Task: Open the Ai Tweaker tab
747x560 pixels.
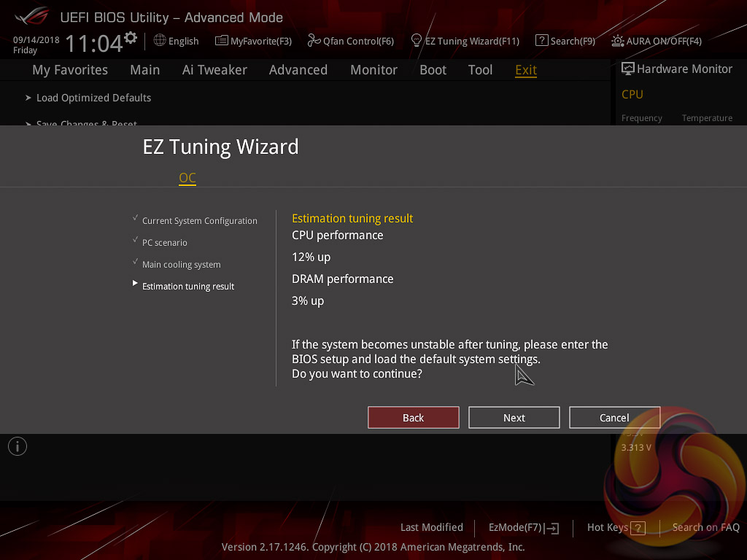Action: click(x=214, y=70)
